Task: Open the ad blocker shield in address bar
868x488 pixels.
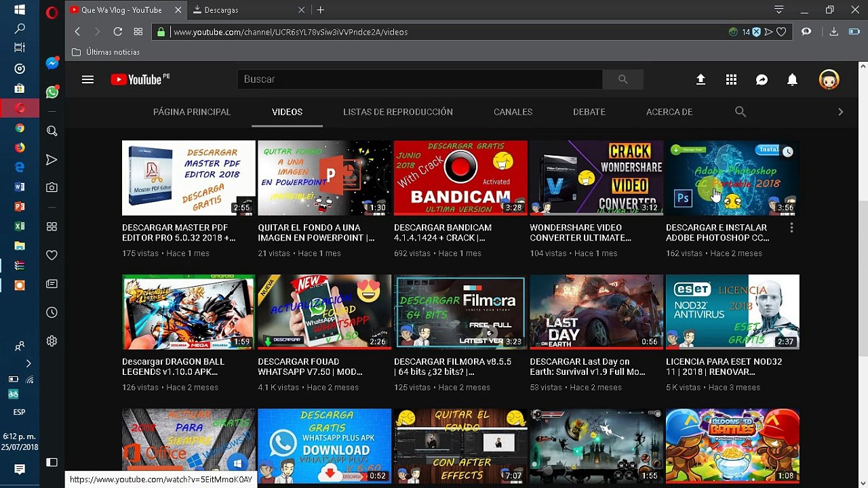Action: [x=757, y=32]
